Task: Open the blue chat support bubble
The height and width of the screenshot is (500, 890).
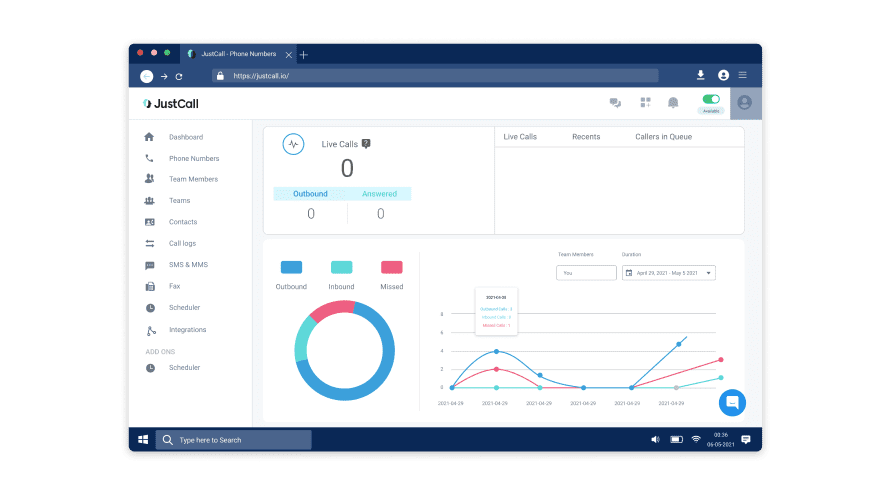Action: click(732, 402)
